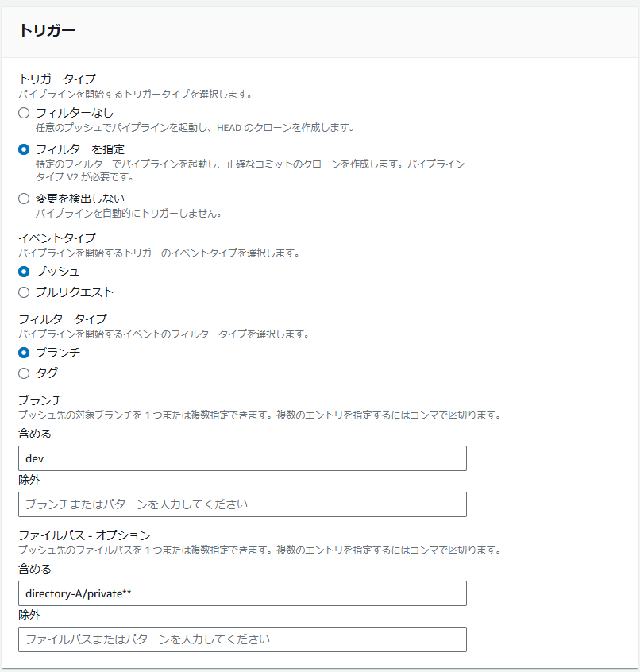Image resolution: width=640 pixels, height=672 pixels.
Task: Select プルリクエスト event type
Action: [x=24, y=293]
